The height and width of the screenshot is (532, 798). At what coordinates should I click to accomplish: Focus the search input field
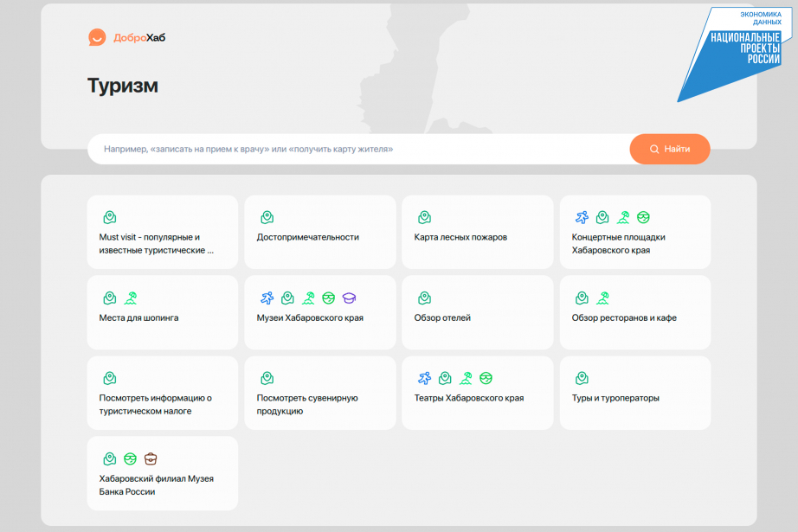(358, 149)
